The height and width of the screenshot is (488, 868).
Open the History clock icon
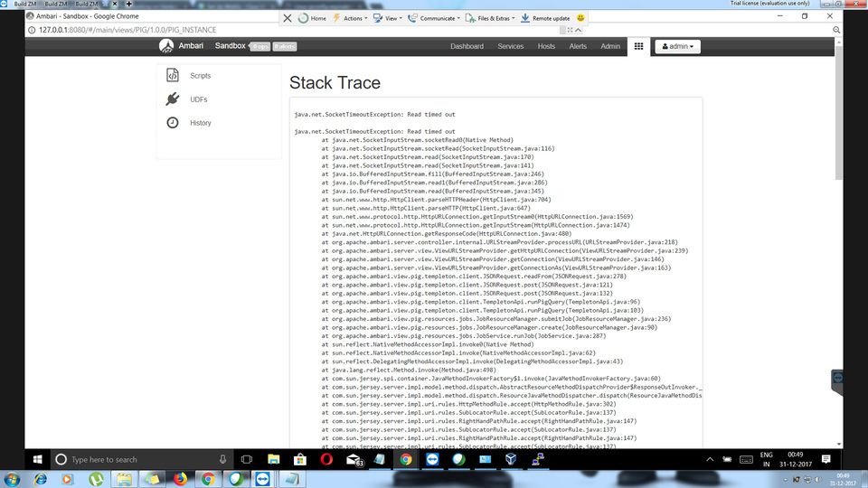click(x=173, y=123)
